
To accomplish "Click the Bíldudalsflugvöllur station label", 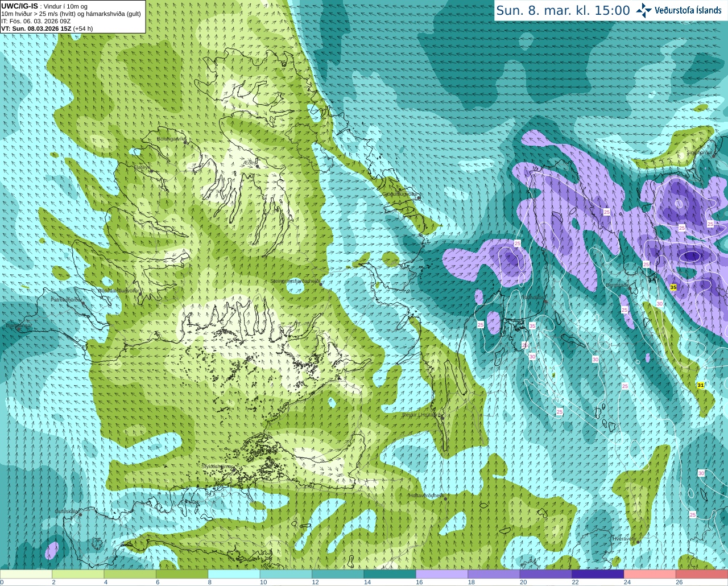I will [x=119, y=290].
